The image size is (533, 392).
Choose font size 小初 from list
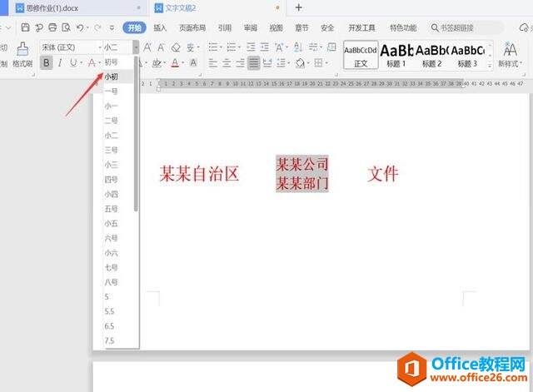click(119, 77)
